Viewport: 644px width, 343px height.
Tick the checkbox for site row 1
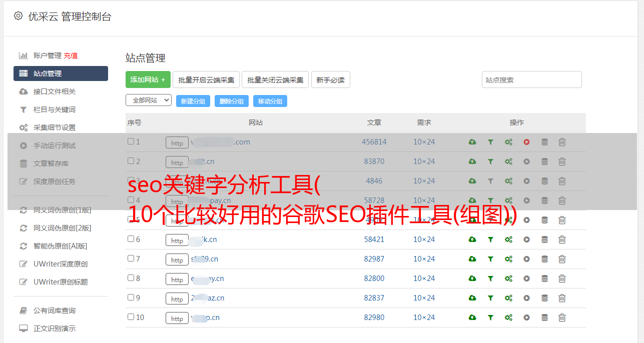(x=131, y=141)
